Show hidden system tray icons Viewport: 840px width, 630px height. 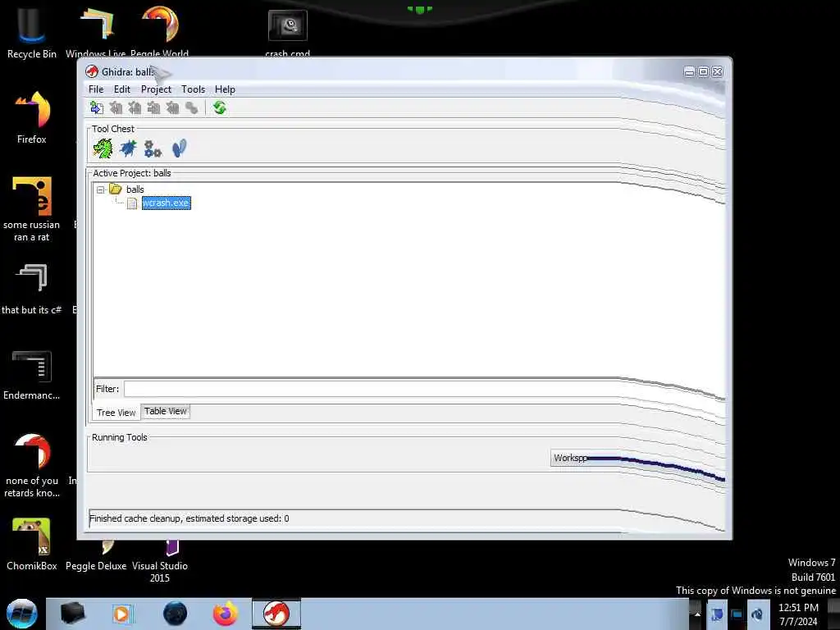point(697,614)
